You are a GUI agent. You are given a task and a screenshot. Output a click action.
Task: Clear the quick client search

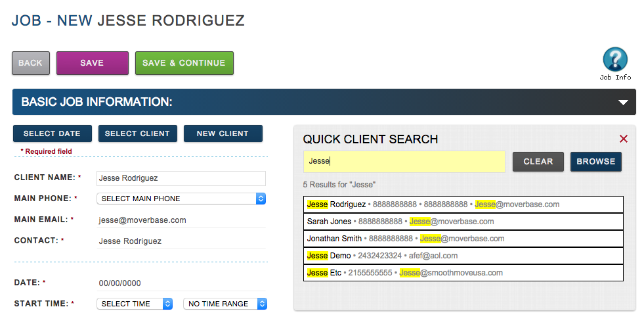click(x=538, y=162)
